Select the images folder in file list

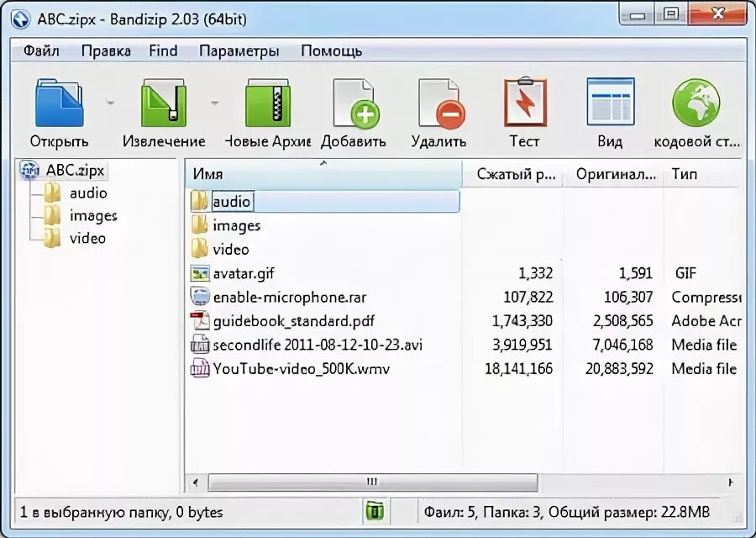pos(236,225)
